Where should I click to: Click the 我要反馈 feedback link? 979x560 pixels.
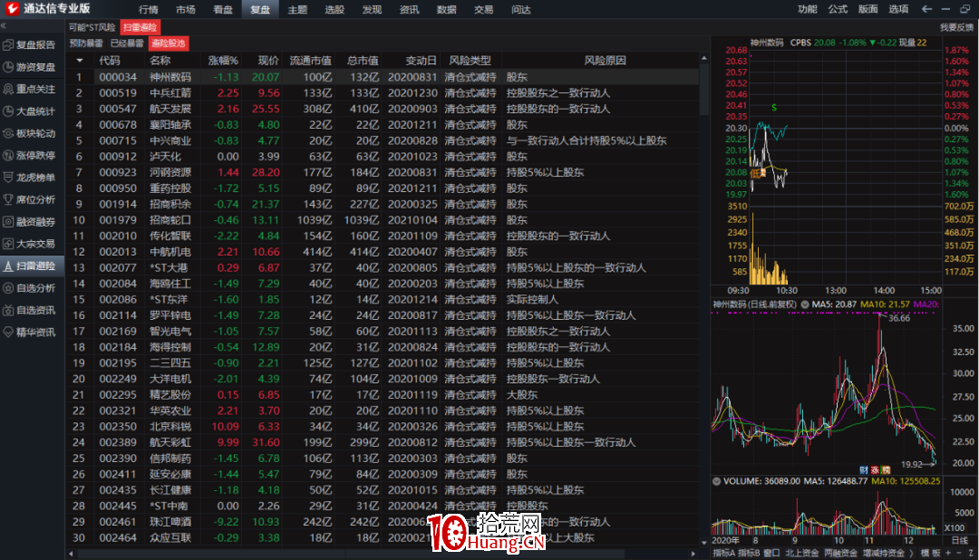pyautogui.click(x=956, y=27)
